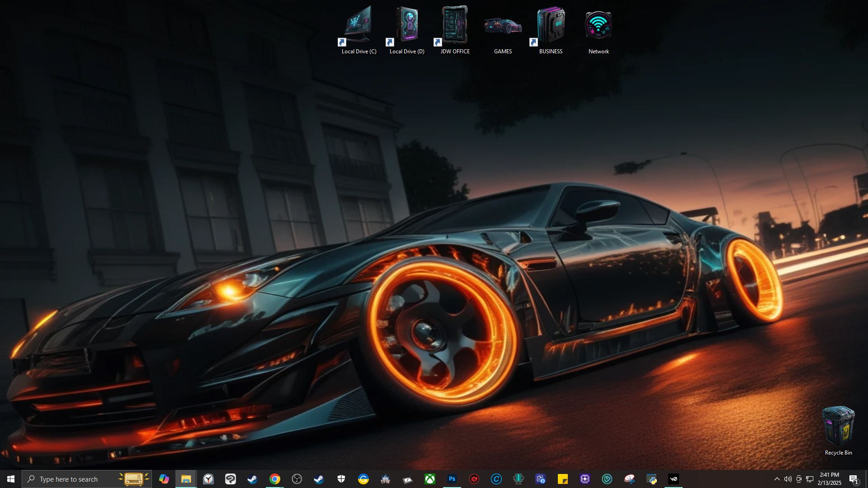Open the volume control speaker icon

(788, 479)
